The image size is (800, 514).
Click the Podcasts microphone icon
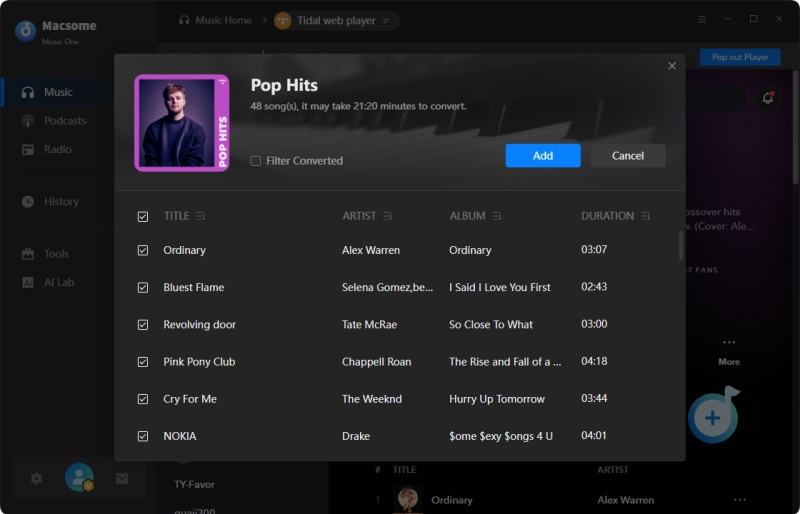click(x=28, y=121)
